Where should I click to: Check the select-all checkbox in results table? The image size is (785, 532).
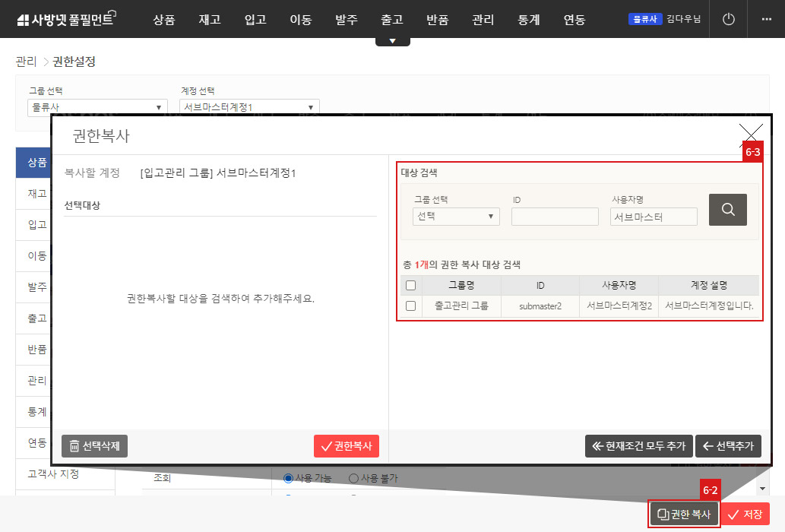point(413,285)
